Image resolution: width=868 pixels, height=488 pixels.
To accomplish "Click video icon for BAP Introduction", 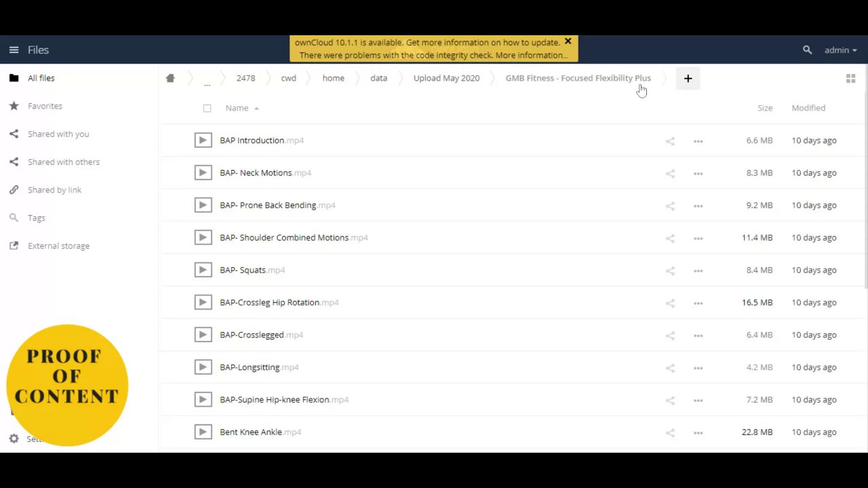I will click(203, 140).
